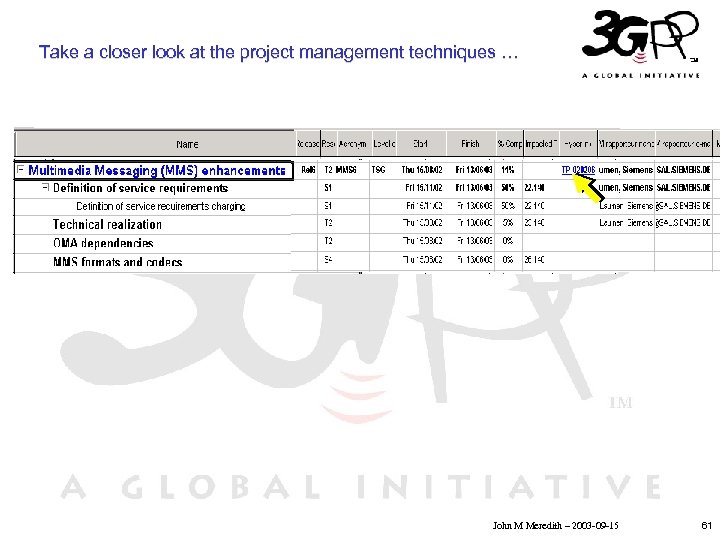Screen dimensions: 720x540
Task: Click 0% complete cell in OMA dependencies row
Action: click(507, 241)
